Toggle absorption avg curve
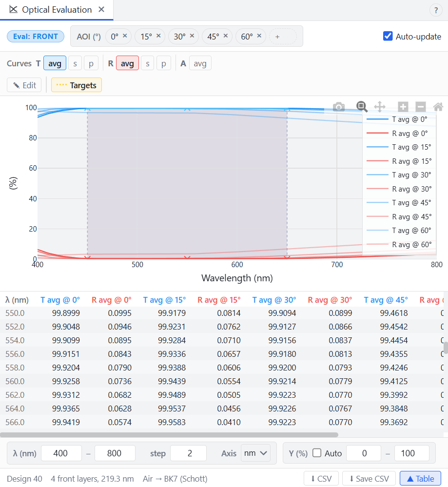Viewport: 448px width, 487px height. pos(200,63)
